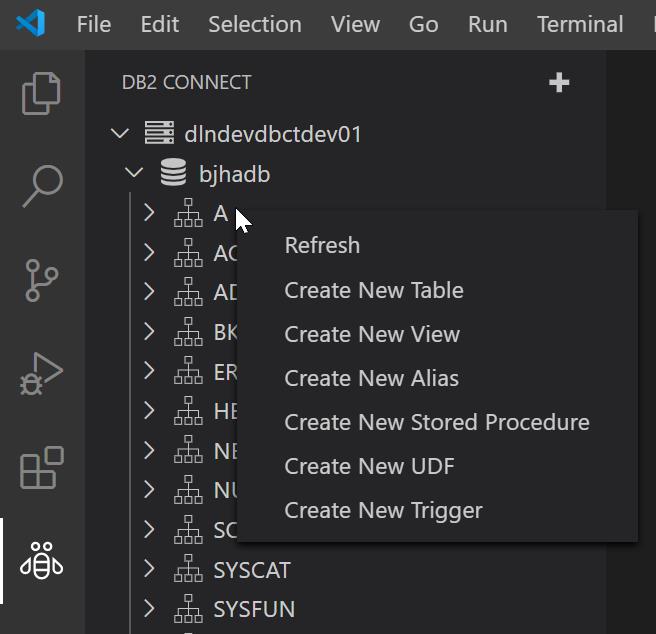Expand the schema row starting with SC
Image resolution: width=656 pixels, height=634 pixels.
149,529
